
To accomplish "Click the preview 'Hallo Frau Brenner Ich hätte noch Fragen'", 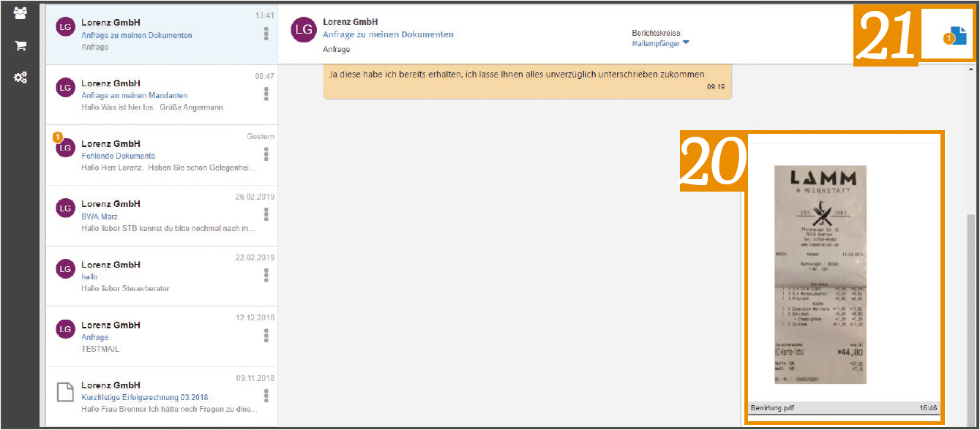I will pos(169,410).
